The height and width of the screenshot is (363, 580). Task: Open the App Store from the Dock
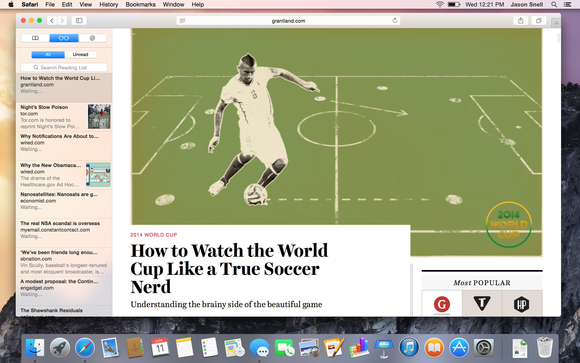point(459,348)
